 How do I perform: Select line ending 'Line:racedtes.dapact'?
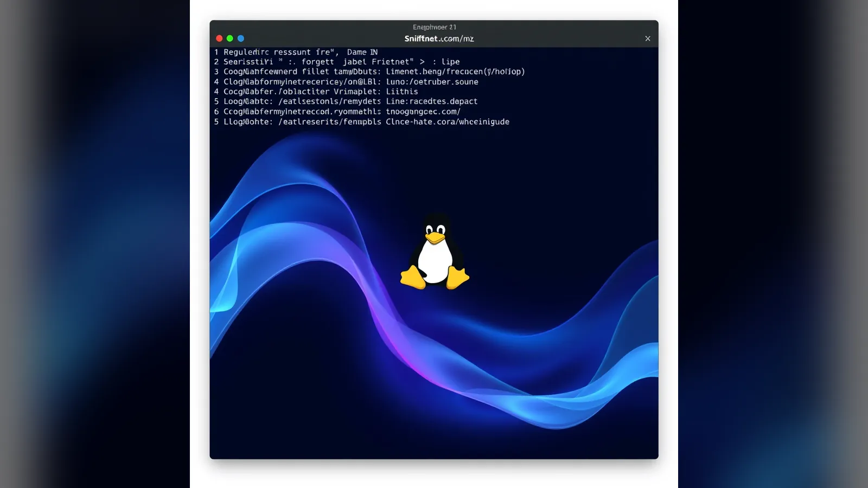(346, 101)
